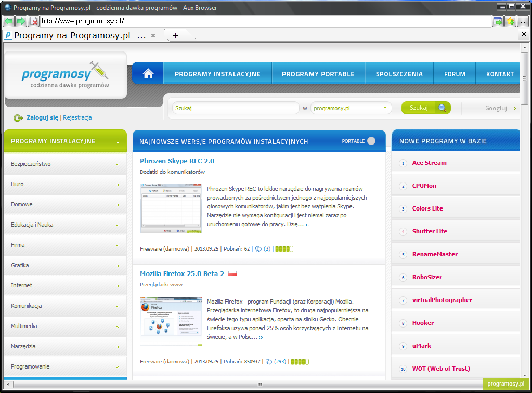Open the Multimedia category
The image size is (532, 393).
pyautogui.click(x=65, y=326)
